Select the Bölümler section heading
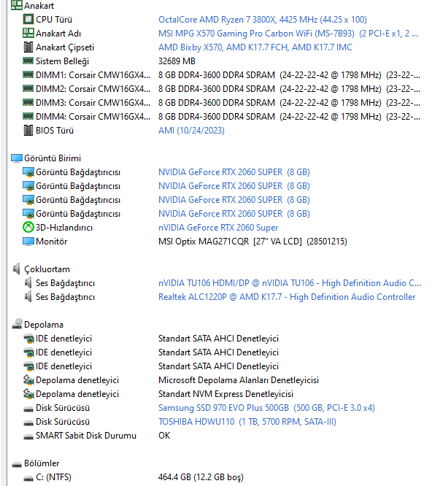The image size is (448, 486). (42, 463)
